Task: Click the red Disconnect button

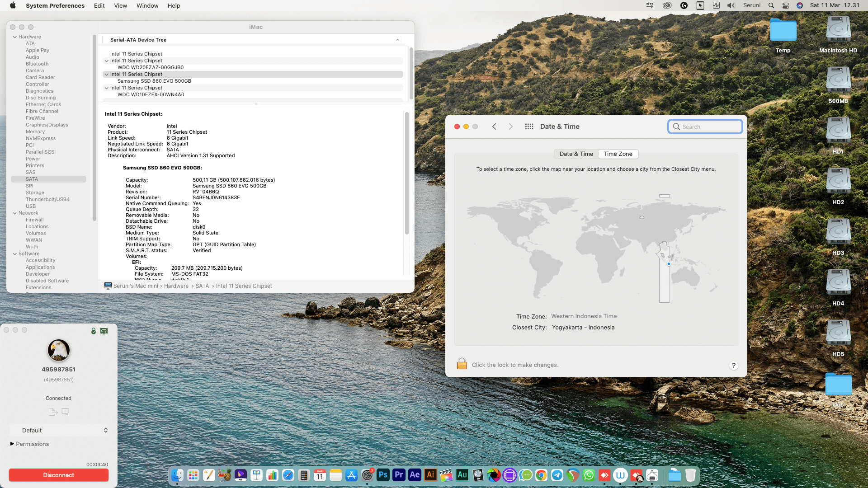Action: (59, 475)
